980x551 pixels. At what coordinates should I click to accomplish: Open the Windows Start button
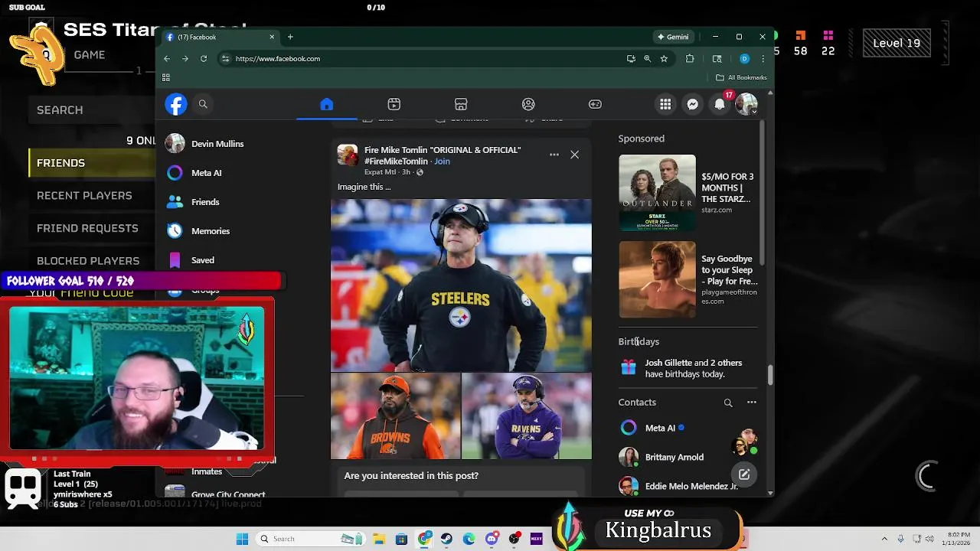(242, 539)
